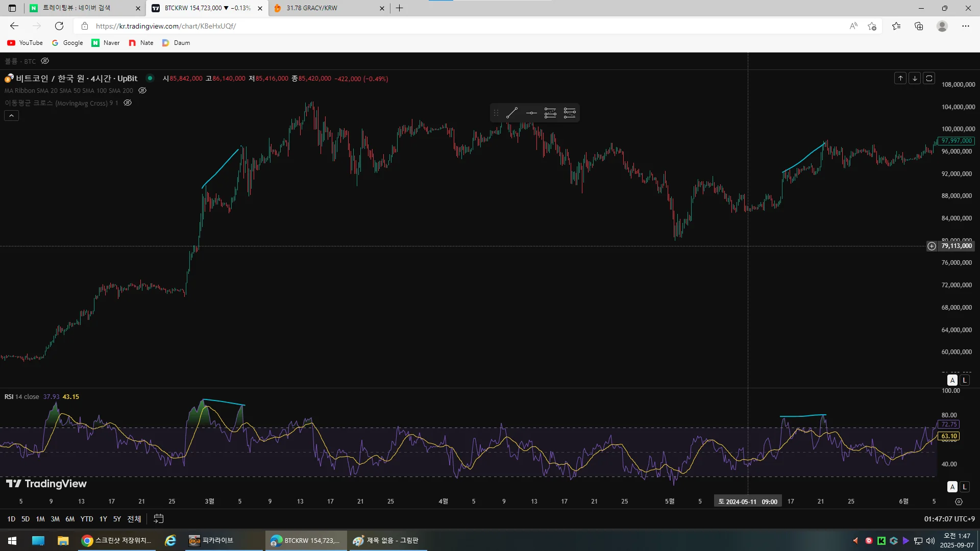Screen dimensions: 980x551
Task: Open the go-to-date calendar icon
Action: [x=159, y=518]
